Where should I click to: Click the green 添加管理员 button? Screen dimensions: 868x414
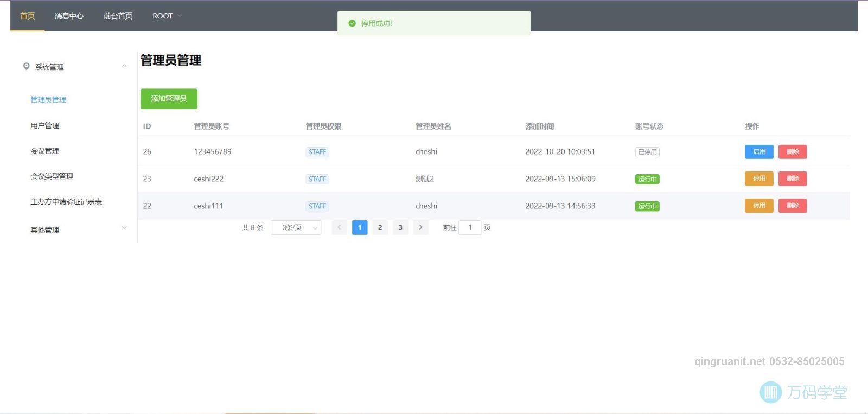pyautogui.click(x=169, y=99)
